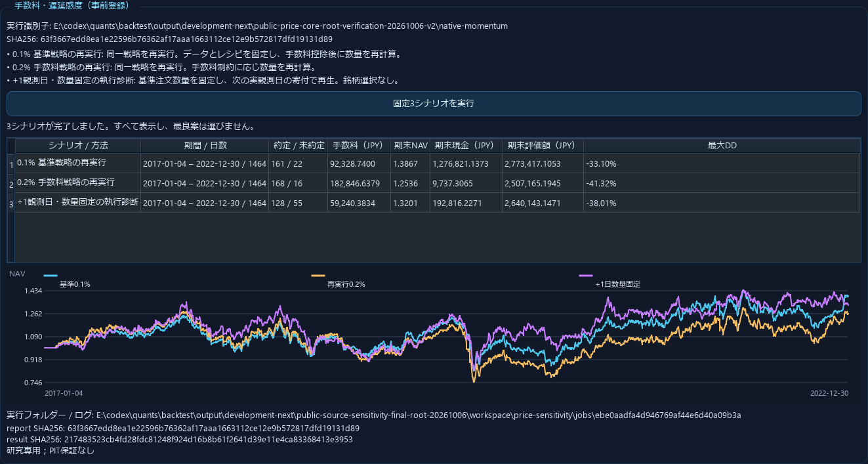Click the purple +1日数量固定 legend swatch
Screen dimensions: 868x464
point(586,276)
